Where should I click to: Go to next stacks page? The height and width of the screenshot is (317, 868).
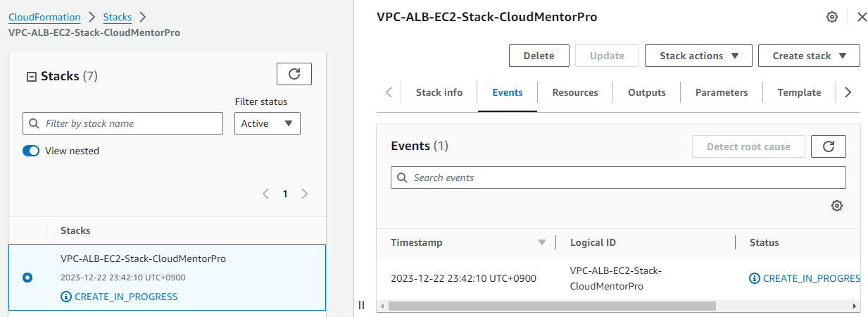point(305,194)
